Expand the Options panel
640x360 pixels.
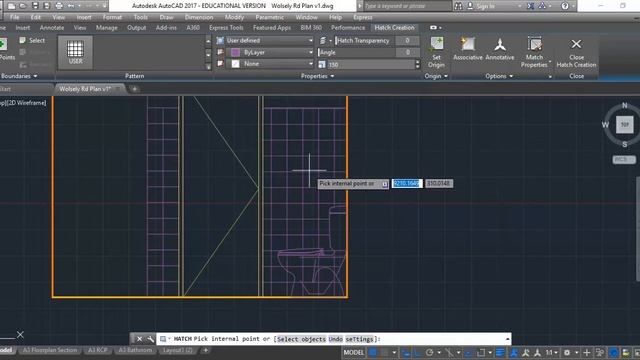tap(499, 76)
